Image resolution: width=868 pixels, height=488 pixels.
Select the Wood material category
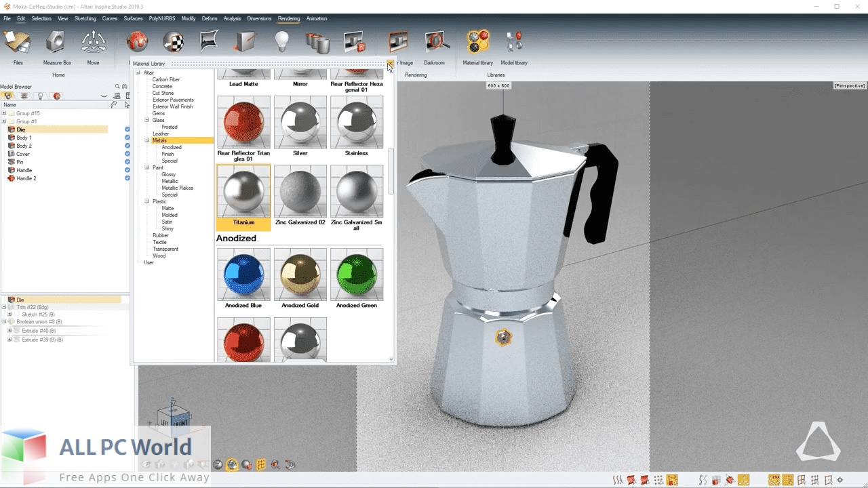(x=159, y=256)
